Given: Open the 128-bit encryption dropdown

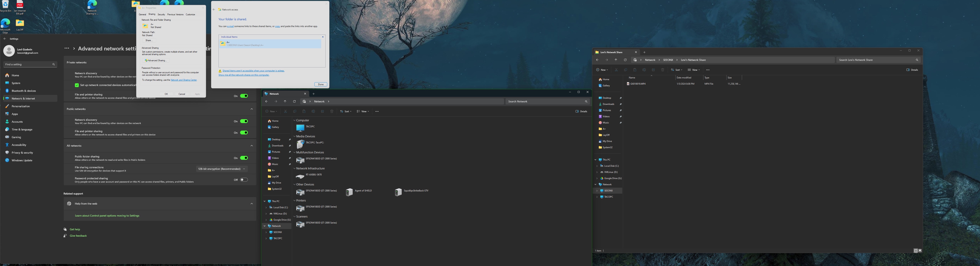Looking at the screenshot, I should click(222, 169).
